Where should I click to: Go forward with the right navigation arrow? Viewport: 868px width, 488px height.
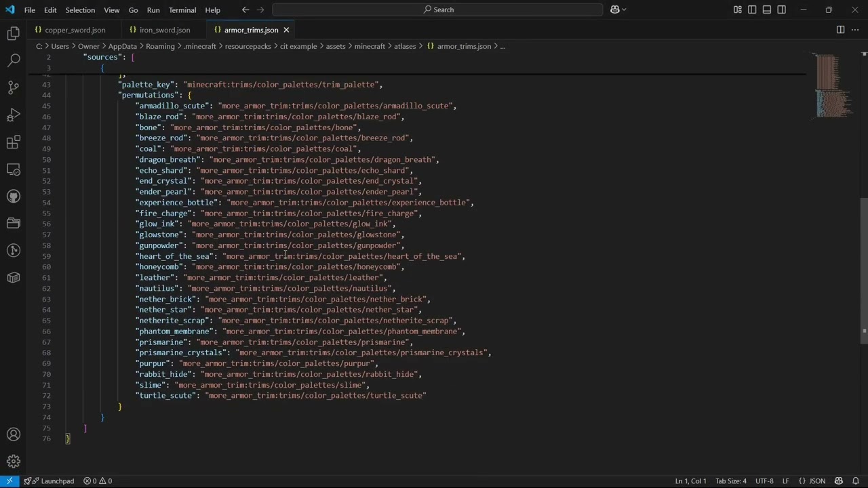click(x=260, y=9)
